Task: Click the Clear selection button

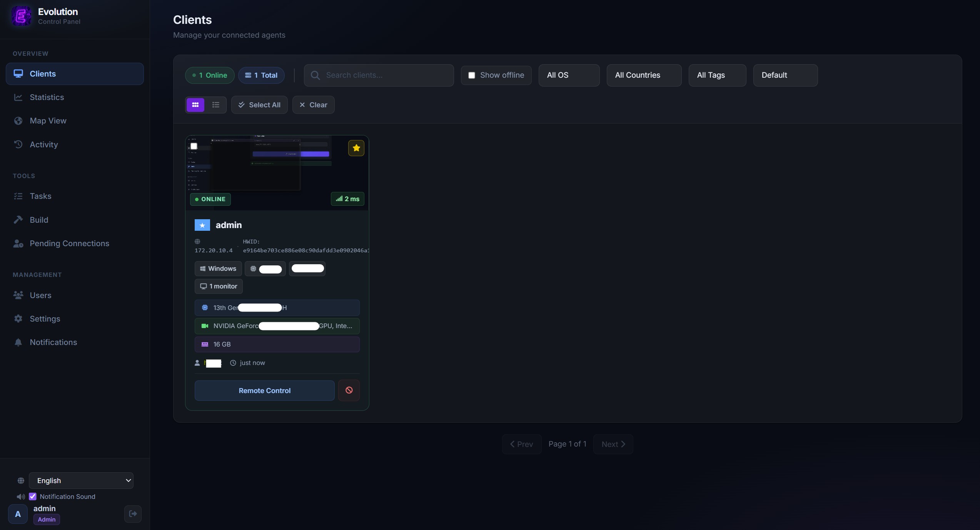Action: [x=313, y=105]
